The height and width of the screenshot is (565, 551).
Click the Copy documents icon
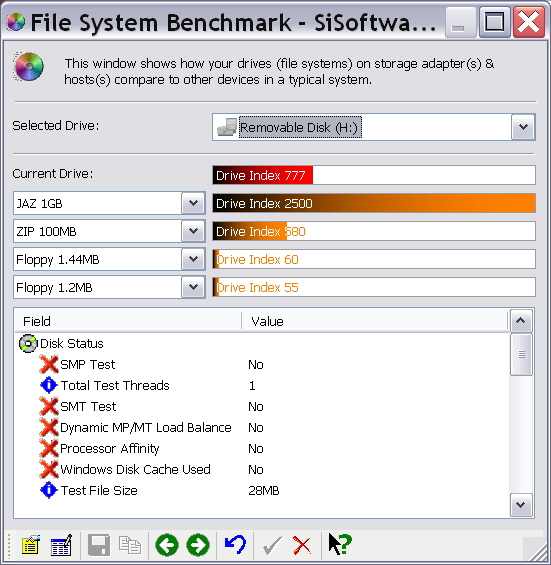pos(130,545)
